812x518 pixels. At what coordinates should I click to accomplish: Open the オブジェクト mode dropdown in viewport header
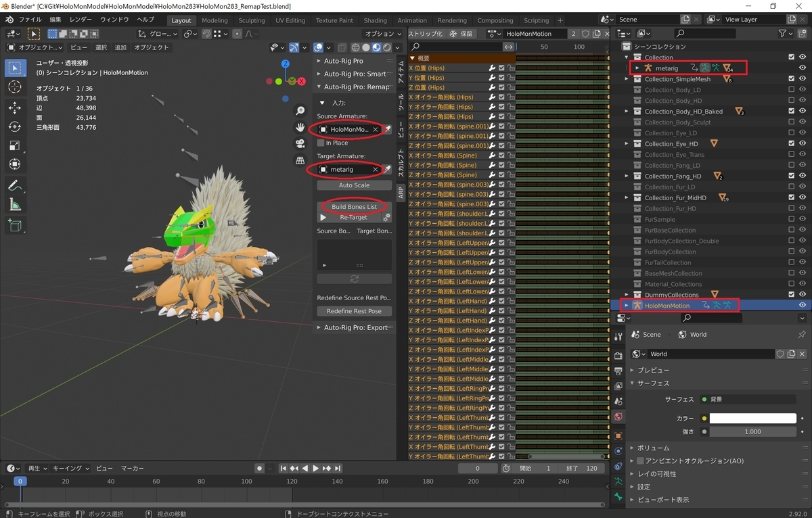tap(35, 47)
